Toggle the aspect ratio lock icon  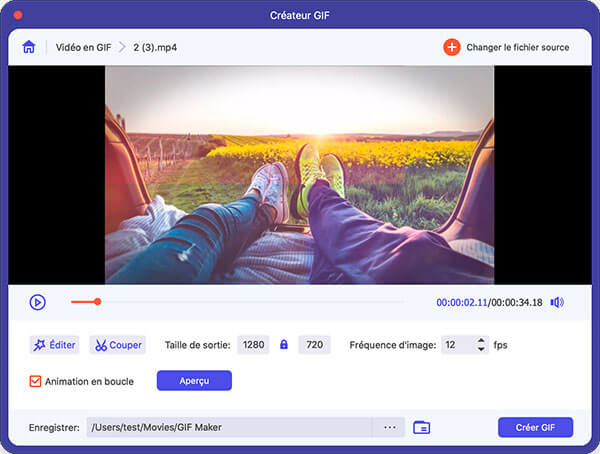click(x=284, y=345)
